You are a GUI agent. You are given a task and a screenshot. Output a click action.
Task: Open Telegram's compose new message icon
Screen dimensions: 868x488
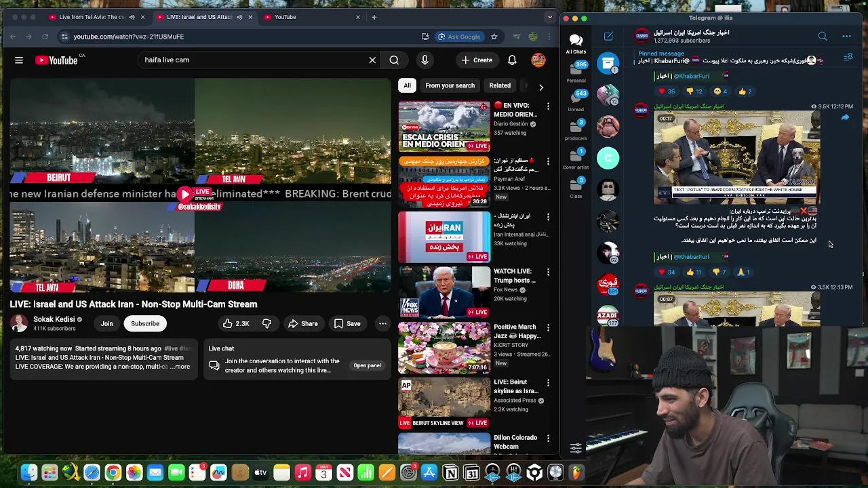[x=608, y=37]
